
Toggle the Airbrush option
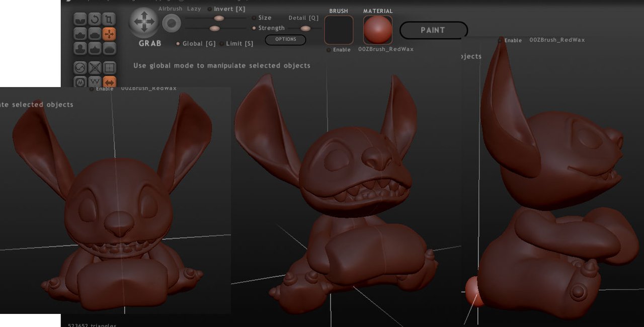(x=170, y=9)
